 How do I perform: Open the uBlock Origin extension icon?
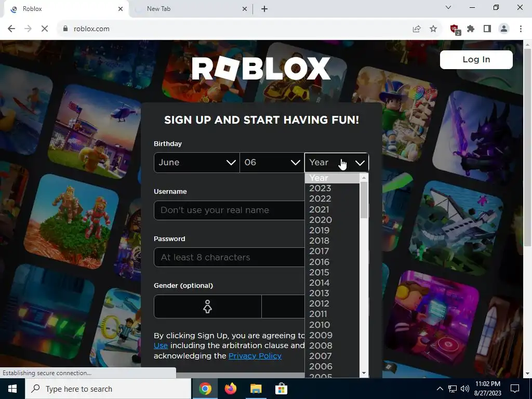(455, 29)
